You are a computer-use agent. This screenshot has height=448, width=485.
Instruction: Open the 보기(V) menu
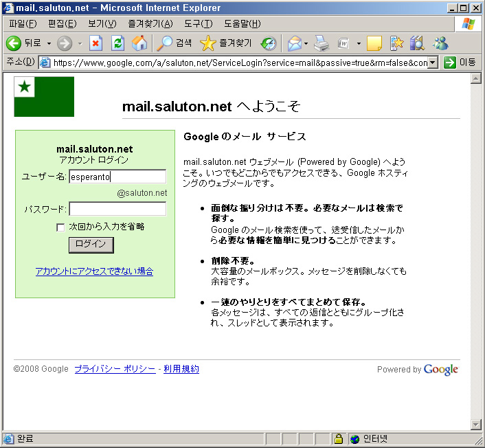pos(102,24)
